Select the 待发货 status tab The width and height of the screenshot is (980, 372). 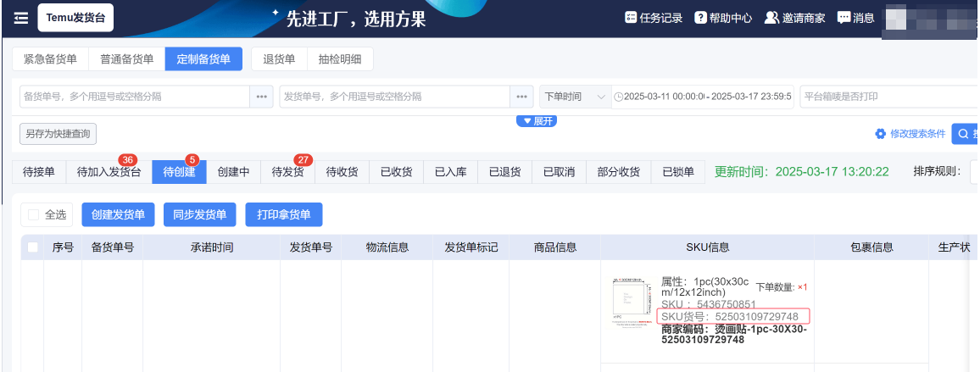pyautogui.click(x=287, y=172)
